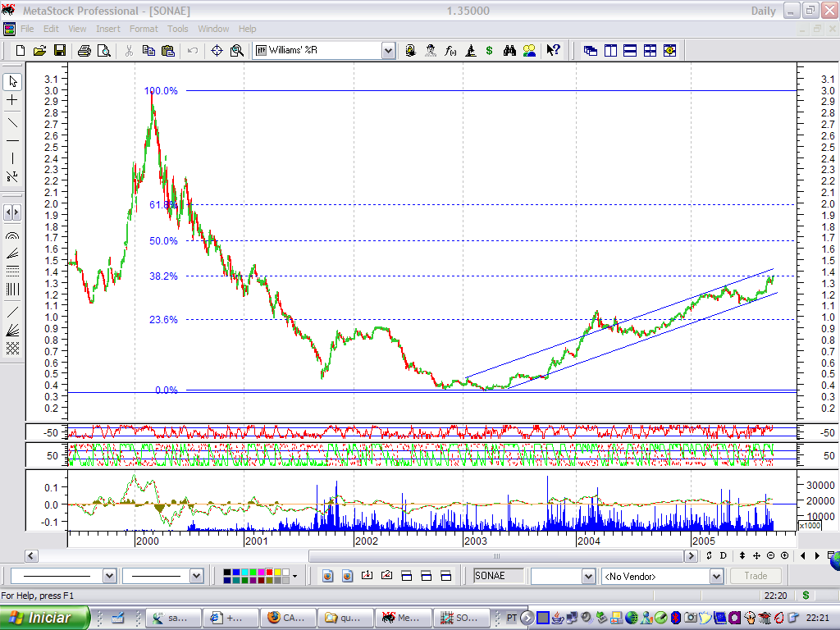Select the crosshair Choose Security icon

pyautogui.click(x=217, y=50)
